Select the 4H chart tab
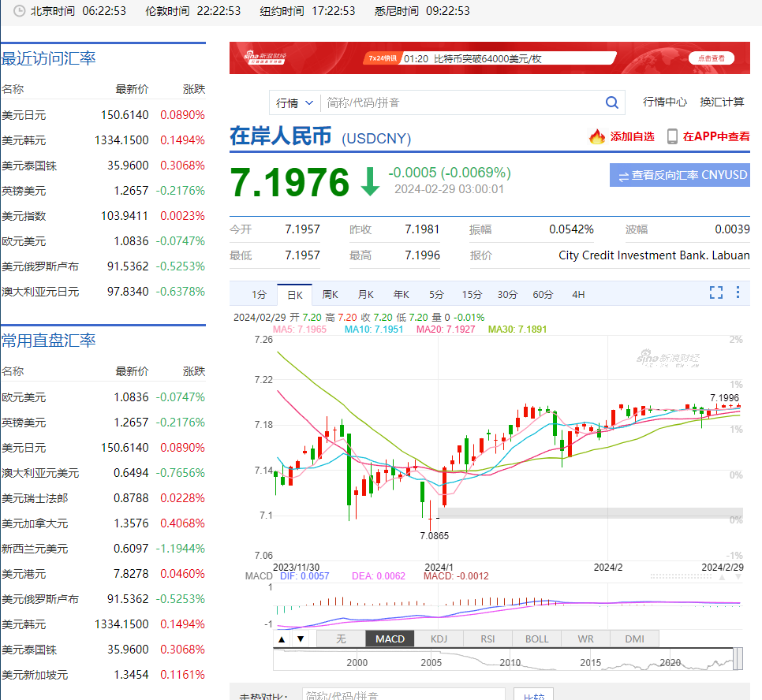This screenshot has height=700, width=762. coord(578,294)
